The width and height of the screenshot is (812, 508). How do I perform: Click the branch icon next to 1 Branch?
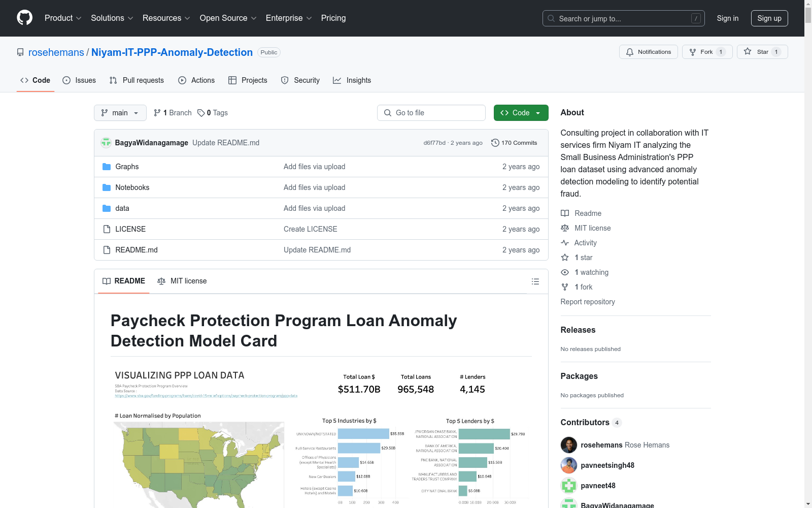point(157,113)
